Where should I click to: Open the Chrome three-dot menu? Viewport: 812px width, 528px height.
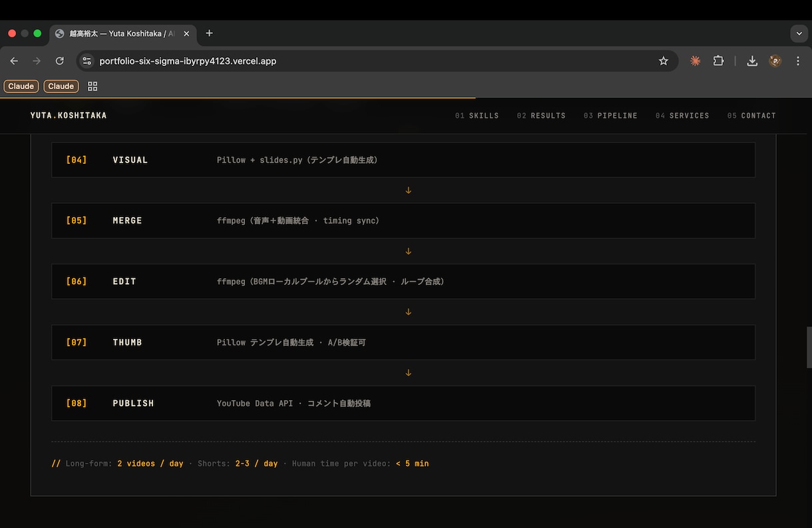[797, 61]
